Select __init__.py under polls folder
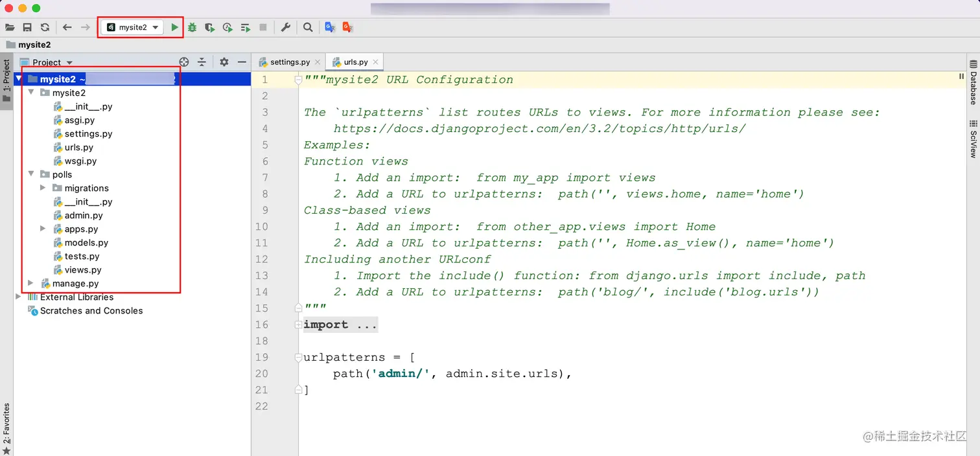Screen dimensions: 980x456 pyautogui.click(x=88, y=201)
